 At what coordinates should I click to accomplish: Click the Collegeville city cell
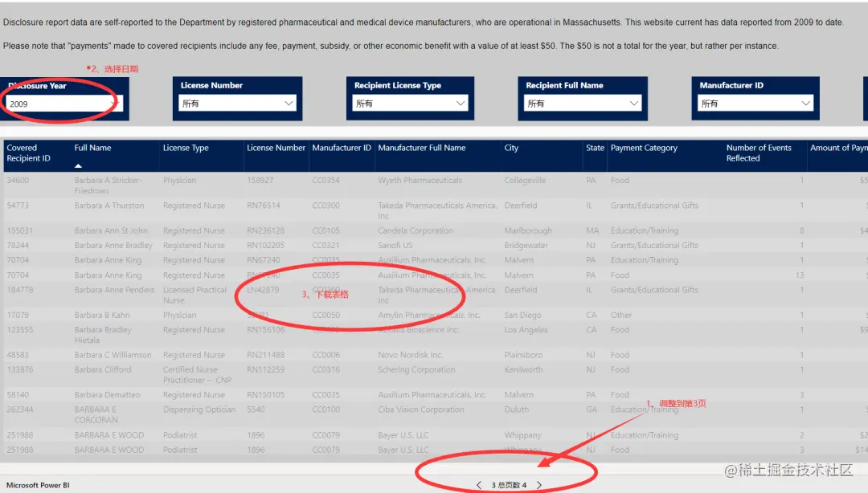[x=525, y=181]
